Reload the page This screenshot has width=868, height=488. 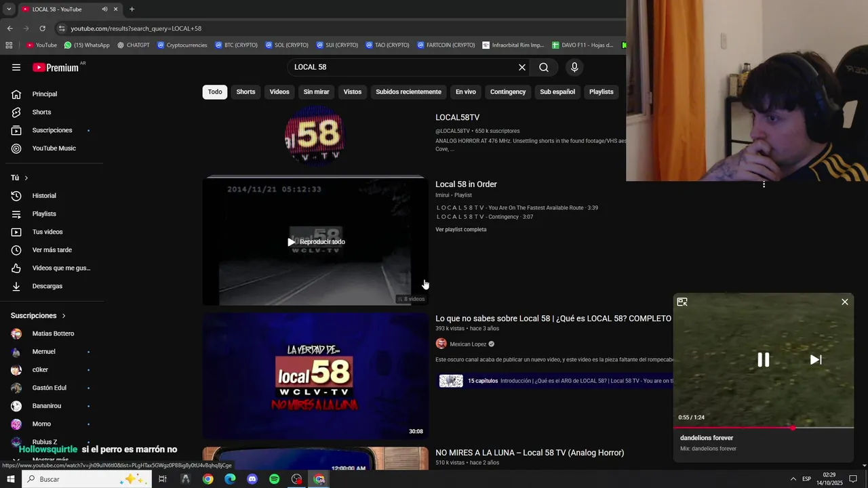[x=42, y=28]
